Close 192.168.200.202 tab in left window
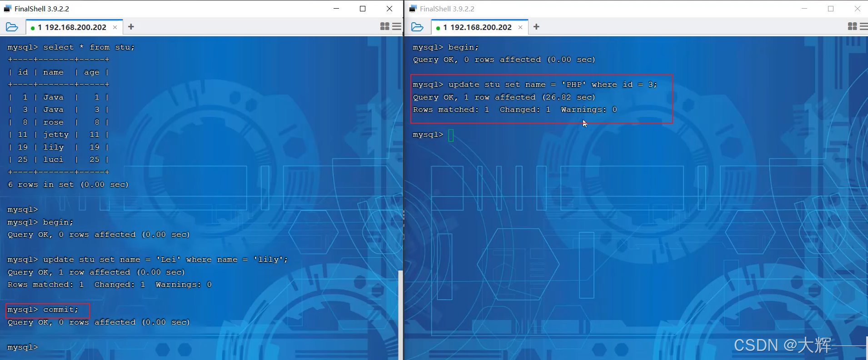Screen dimensions: 868x360 click(x=115, y=27)
